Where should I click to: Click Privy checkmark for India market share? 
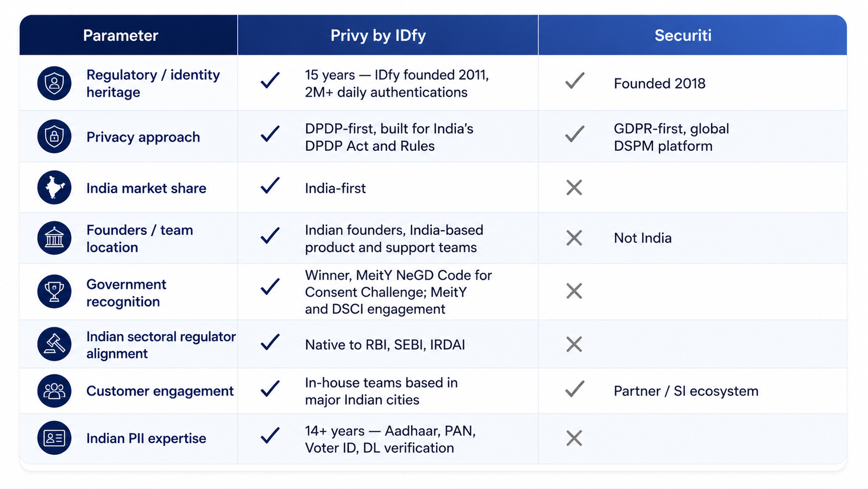[270, 186]
